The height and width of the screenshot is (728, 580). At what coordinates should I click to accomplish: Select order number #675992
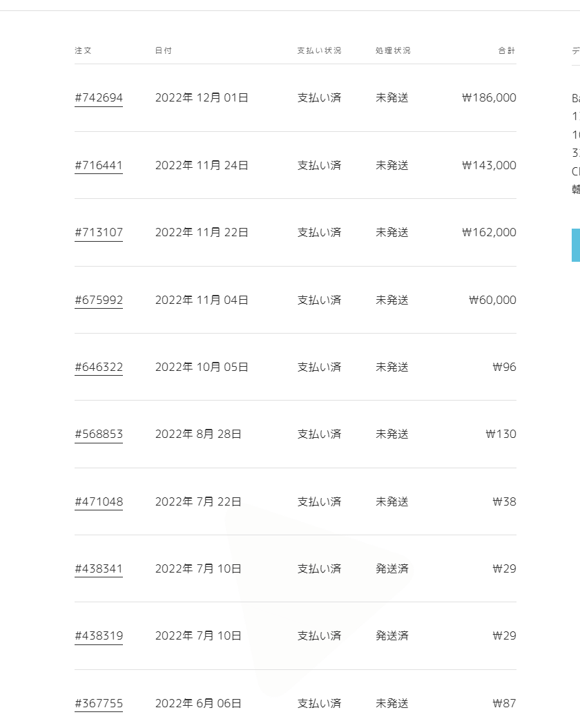(x=99, y=300)
